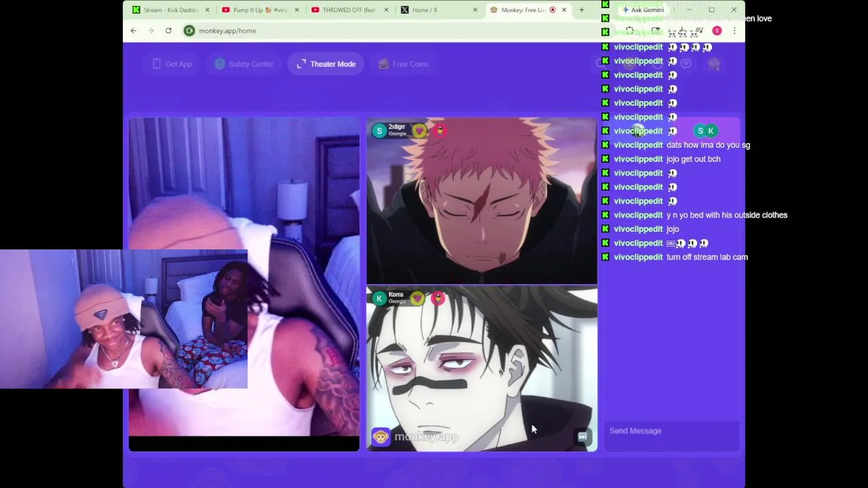868x488 pixels.
Task: Click the report icon next to 2xtigrr
Action: pos(439,131)
